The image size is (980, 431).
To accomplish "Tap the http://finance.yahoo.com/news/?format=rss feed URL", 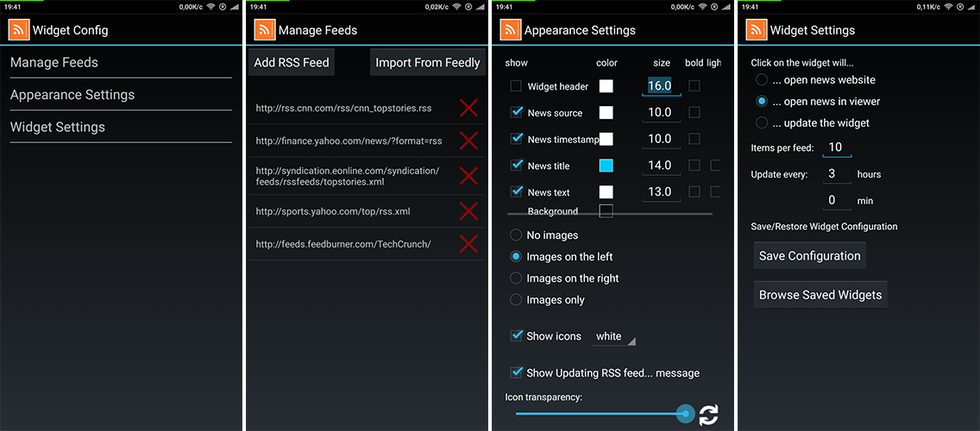I will point(349,141).
